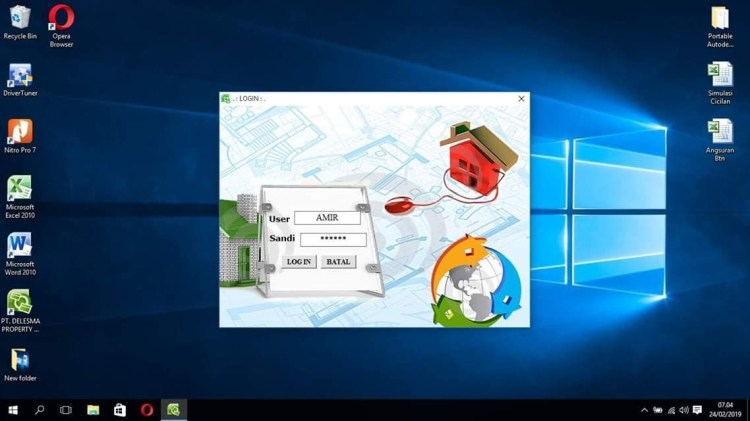
Task: Click the Microsoft Word 2010 icon
Action: pos(20,246)
